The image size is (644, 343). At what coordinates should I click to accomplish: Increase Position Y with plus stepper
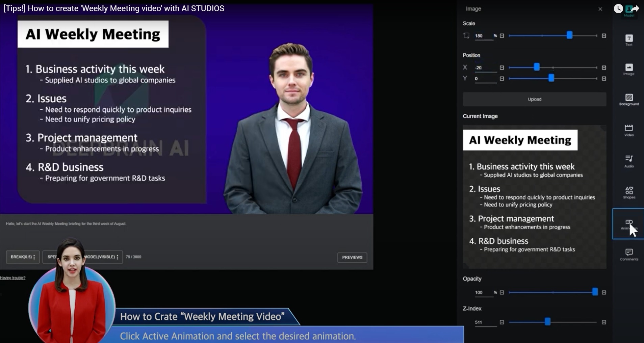tap(604, 79)
